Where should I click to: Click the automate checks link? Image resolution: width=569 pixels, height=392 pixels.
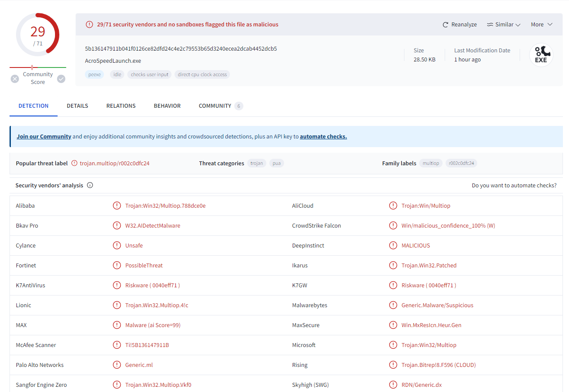click(x=323, y=136)
